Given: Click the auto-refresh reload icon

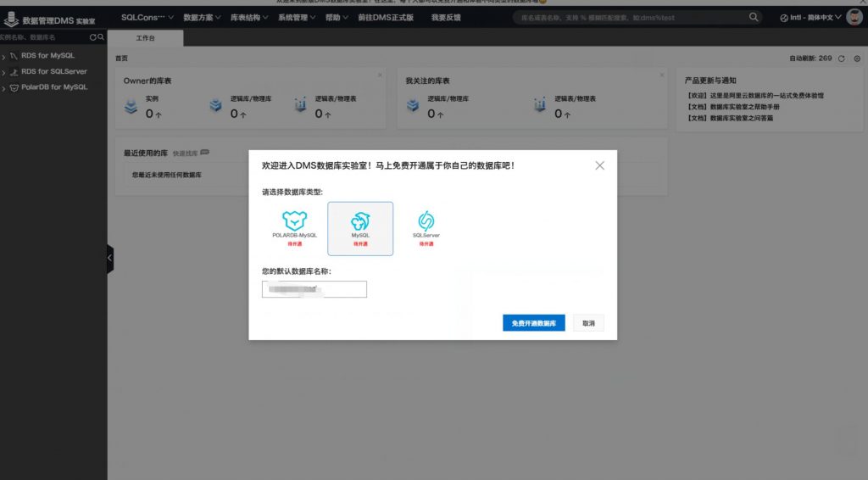Looking at the screenshot, I should click(842, 59).
